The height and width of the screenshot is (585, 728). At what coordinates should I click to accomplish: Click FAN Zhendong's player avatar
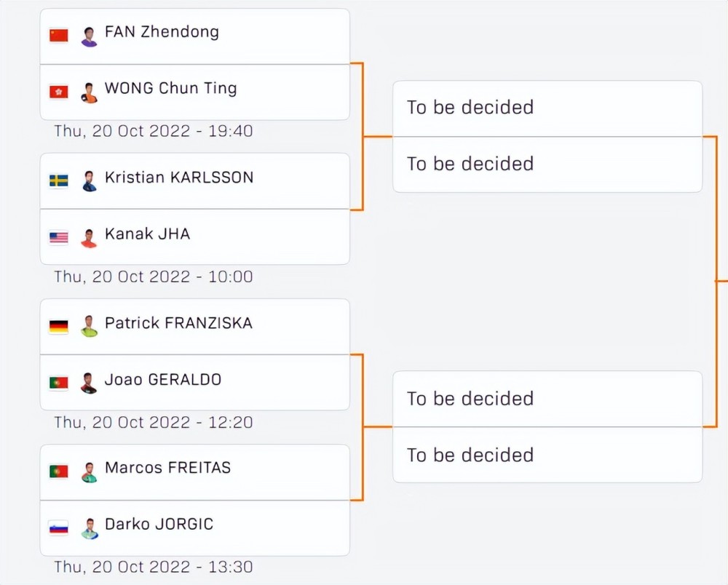coord(89,36)
